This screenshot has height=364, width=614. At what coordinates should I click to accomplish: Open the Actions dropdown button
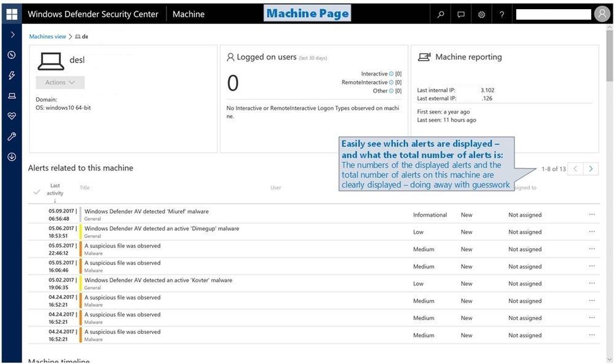(60, 82)
